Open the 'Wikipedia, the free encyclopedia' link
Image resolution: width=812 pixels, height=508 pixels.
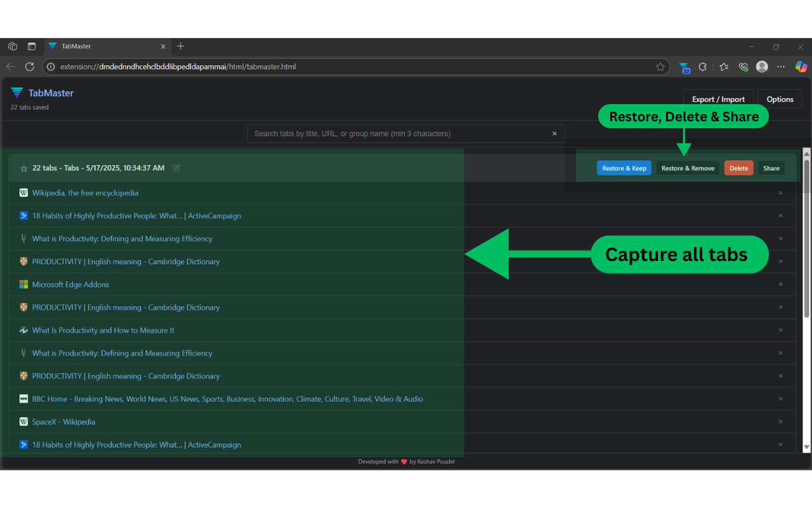(85, 193)
